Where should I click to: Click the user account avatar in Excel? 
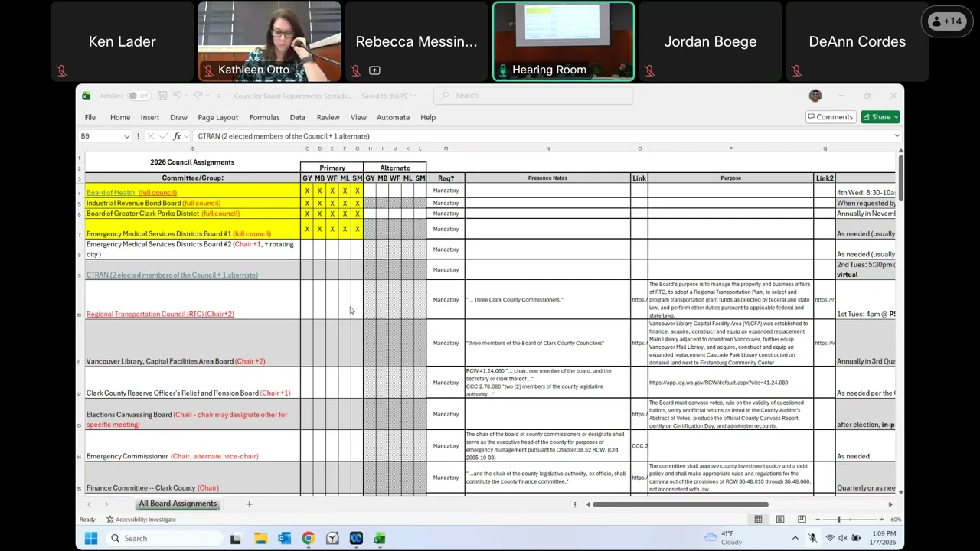click(815, 96)
